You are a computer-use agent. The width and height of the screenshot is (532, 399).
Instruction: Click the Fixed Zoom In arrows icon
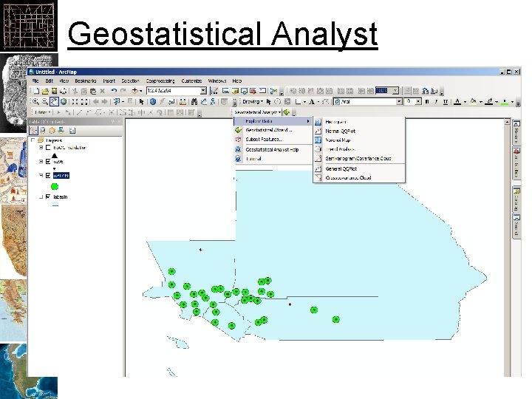click(x=75, y=101)
